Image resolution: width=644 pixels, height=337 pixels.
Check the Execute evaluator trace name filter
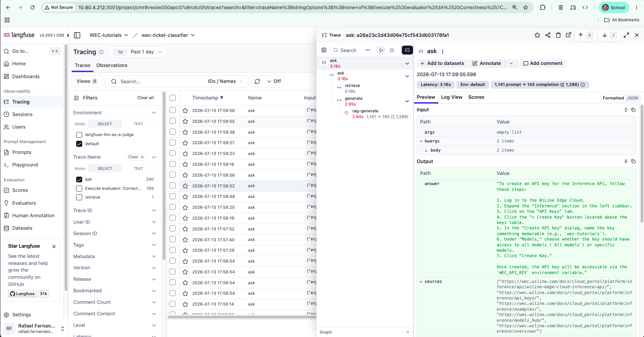point(79,188)
